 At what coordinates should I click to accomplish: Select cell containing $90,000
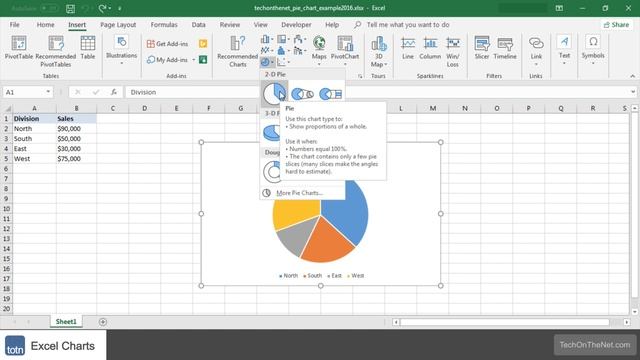coord(76,129)
